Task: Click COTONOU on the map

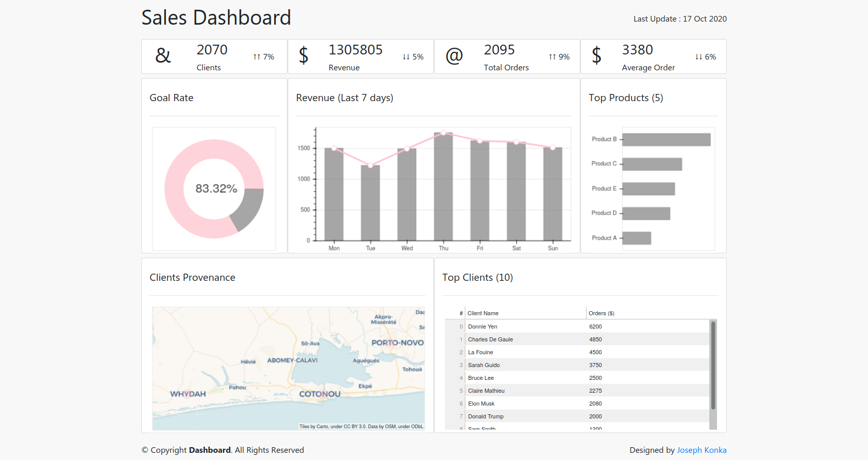Action: coord(319,394)
